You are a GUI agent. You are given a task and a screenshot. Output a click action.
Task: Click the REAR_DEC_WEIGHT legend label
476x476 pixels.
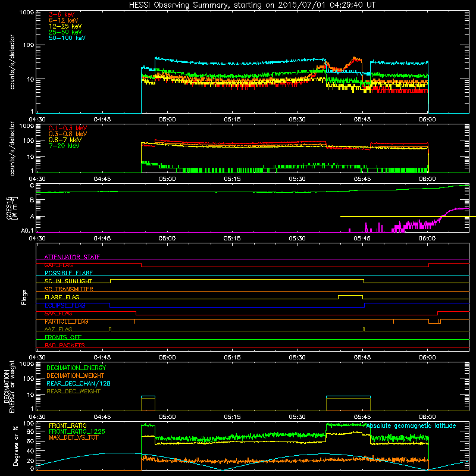[x=73, y=392]
